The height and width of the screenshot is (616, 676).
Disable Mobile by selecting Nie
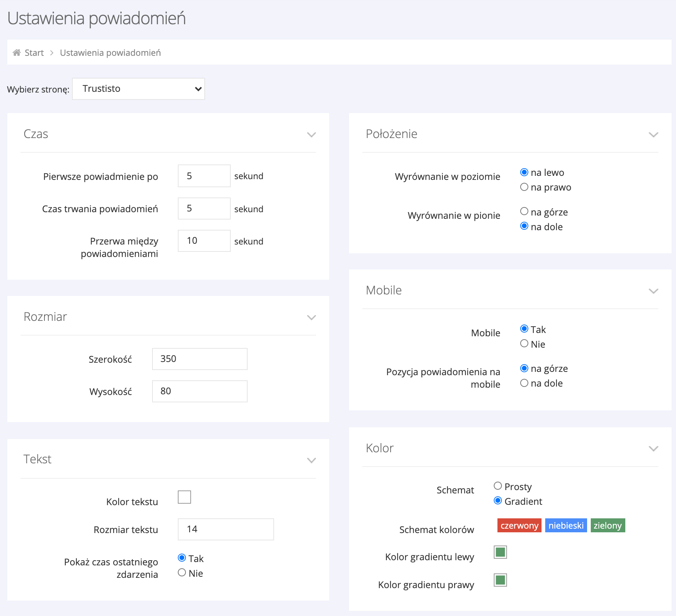(524, 344)
